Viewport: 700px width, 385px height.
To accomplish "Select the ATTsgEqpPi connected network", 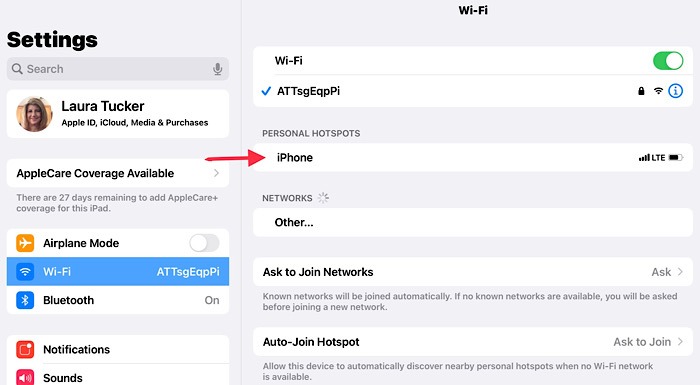I will coord(473,91).
